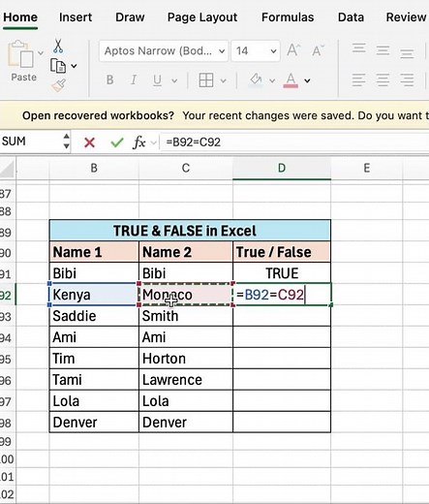The image size is (429, 504).
Task: Cancel formula entry with red X
Action: tap(89, 142)
